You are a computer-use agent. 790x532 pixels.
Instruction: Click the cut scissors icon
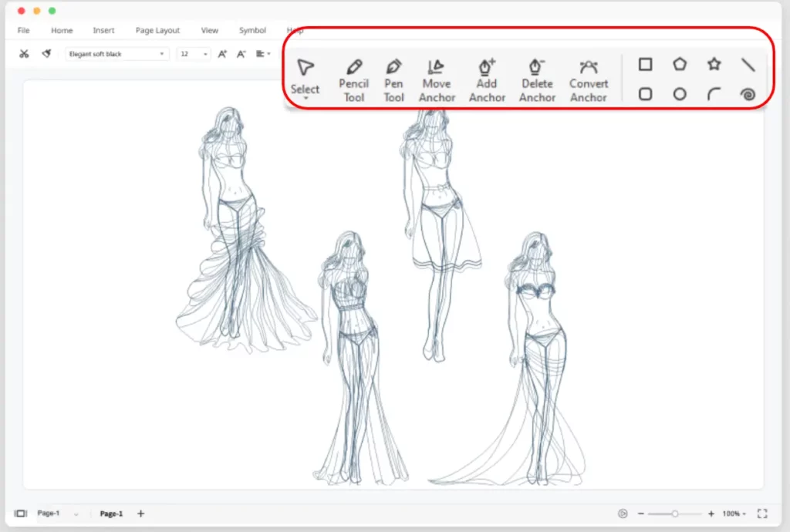point(24,53)
